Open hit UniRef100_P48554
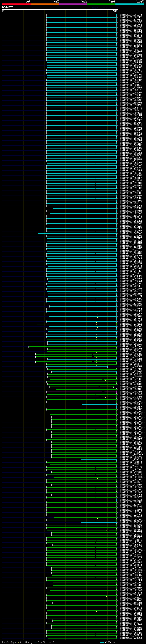146x644 pixels. pos(131,616)
